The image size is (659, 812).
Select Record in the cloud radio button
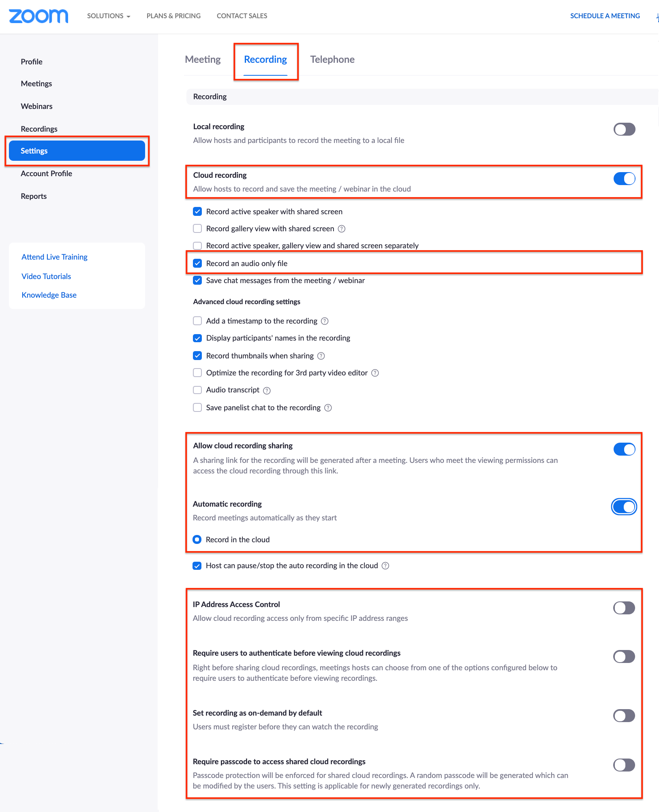click(197, 539)
